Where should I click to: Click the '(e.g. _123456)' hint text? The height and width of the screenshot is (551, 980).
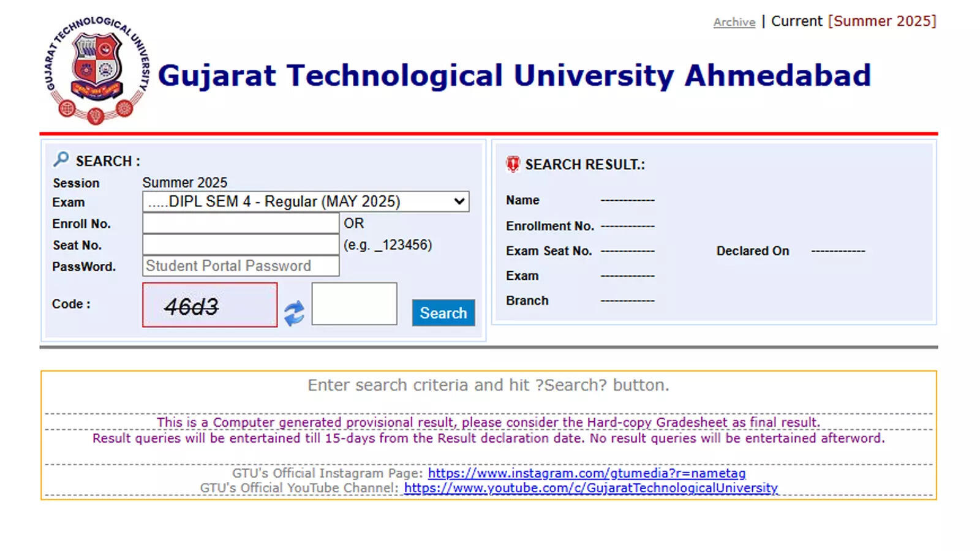[388, 245]
